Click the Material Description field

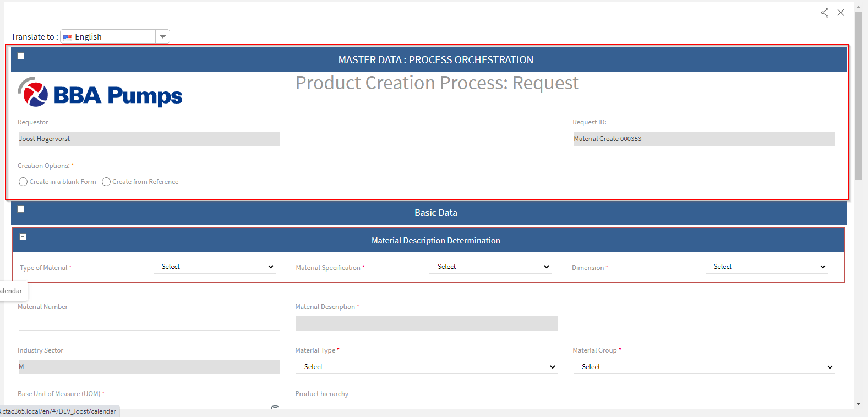[427, 323]
